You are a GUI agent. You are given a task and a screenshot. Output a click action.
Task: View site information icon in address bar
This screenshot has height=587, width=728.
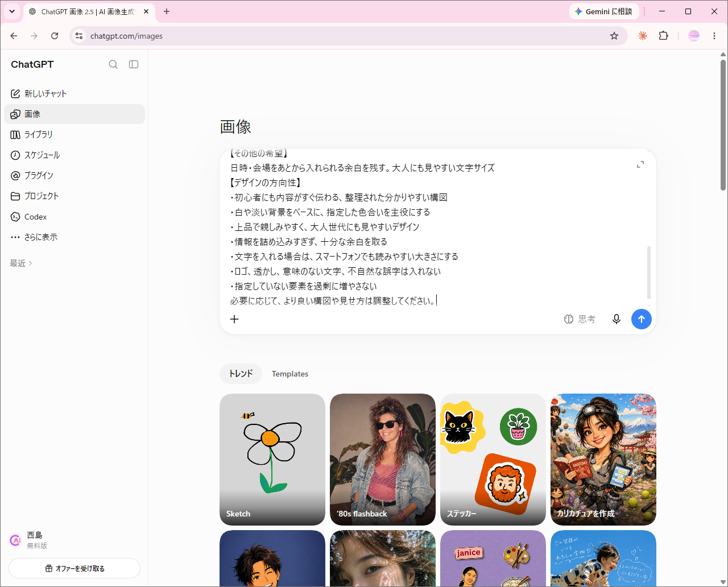tap(79, 36)
